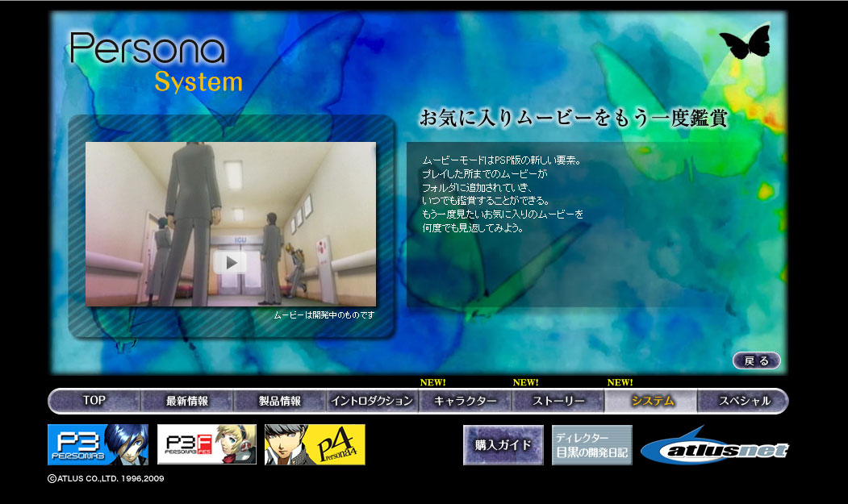Click the heading お気に入りムービーをもう一度鑑賞
The height and width of the screenshot is (504, 848).
[574, 118]
